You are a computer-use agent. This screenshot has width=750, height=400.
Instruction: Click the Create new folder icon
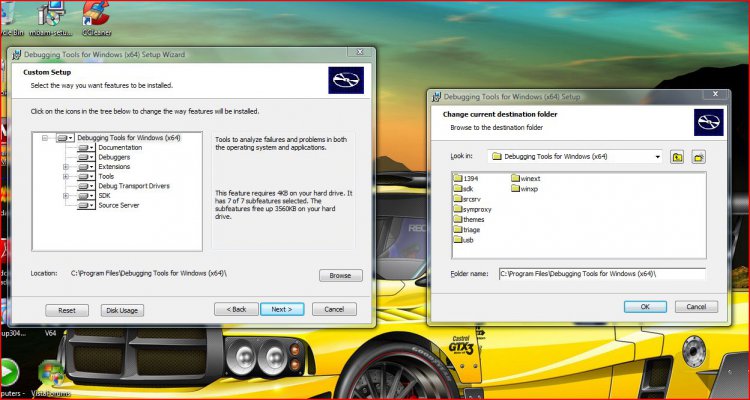point(698,156)
